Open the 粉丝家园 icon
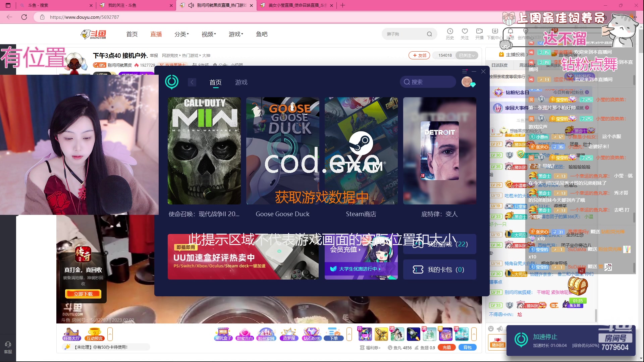The image size is (644, 362). (266, 334)
